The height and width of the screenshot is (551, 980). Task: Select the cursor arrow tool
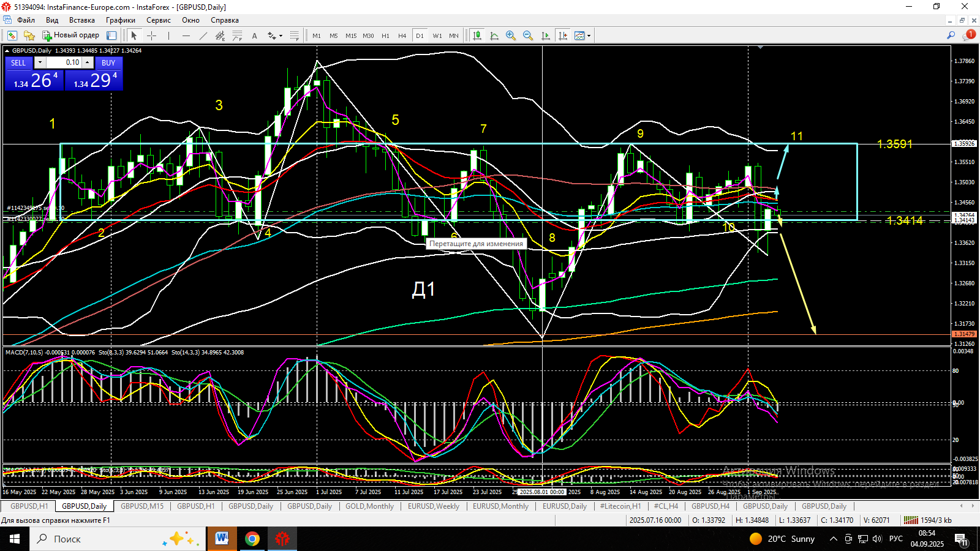pyautogui.click(x=134, y=36)
